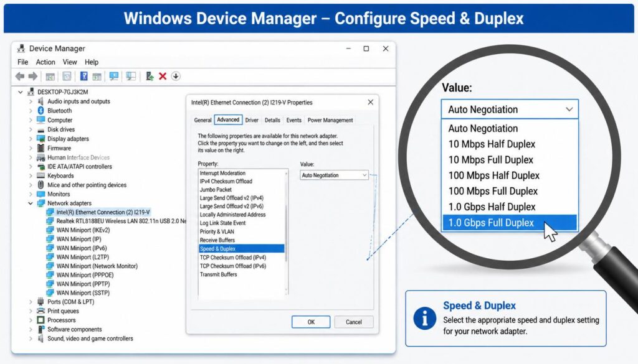
Task: Click the Mice and other pointing devices icon
Action: pyautogui.click(x=40, y=185)
